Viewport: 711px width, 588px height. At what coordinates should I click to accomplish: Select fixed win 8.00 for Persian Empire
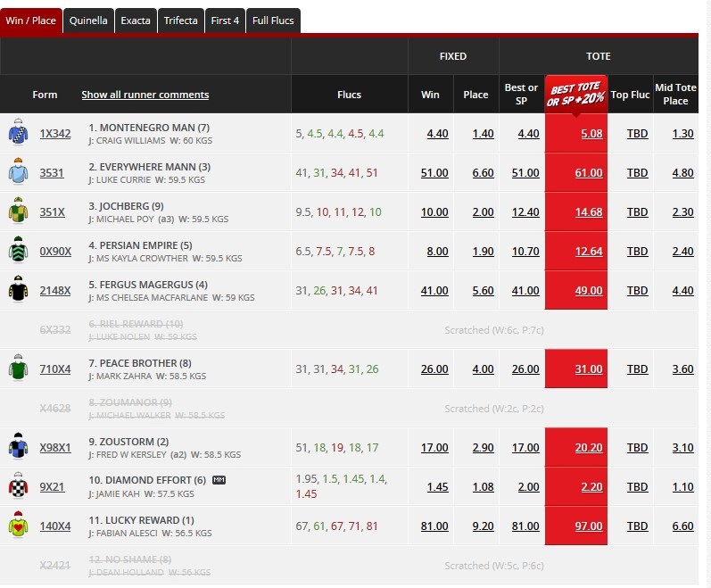[438, 251]
